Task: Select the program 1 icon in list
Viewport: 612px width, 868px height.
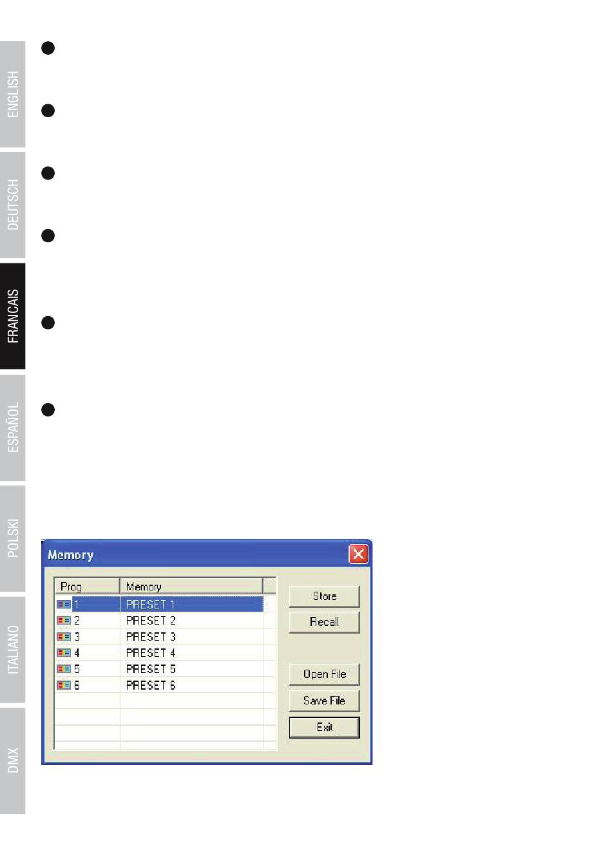Action: (64, 605)
